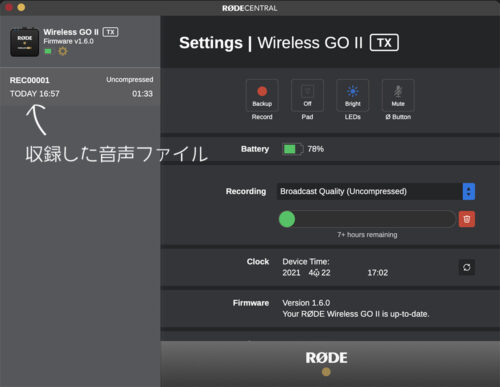Click the 'TODAY 16:57' timestamp
This screenshot has height=387, width=500.
point(35,94)
